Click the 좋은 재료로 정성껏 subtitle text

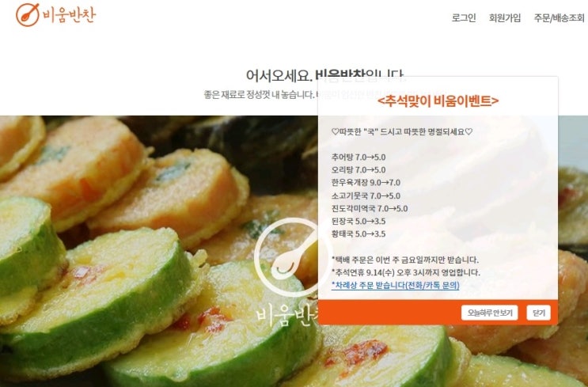pos(260,94)
